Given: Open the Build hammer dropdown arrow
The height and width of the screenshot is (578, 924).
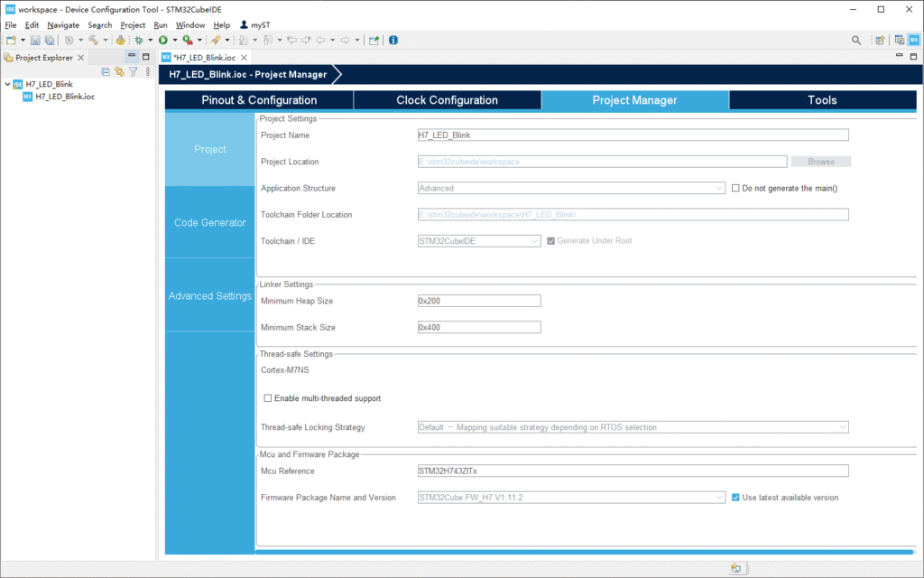Looking at the screenshot, I should click(106, 40).
